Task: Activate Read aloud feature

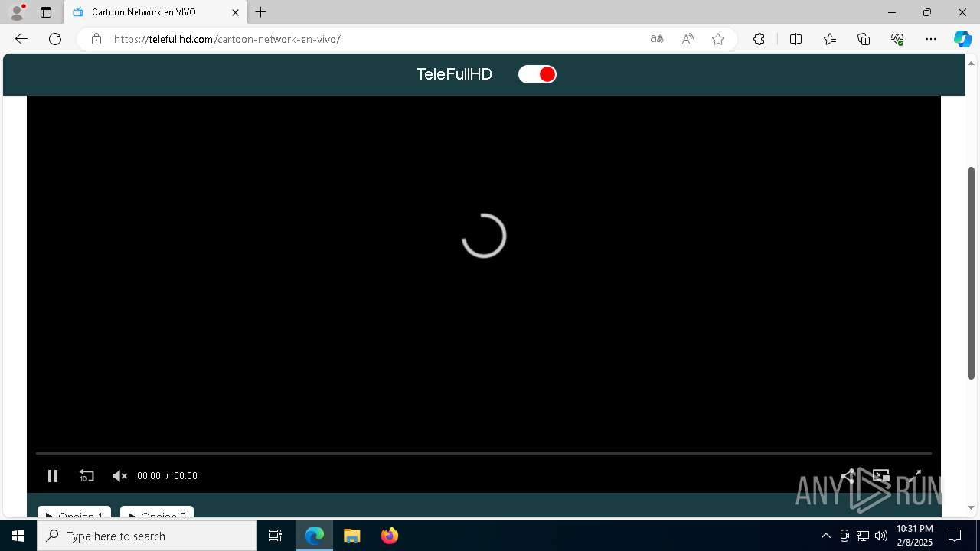Action: pos(688,39)
